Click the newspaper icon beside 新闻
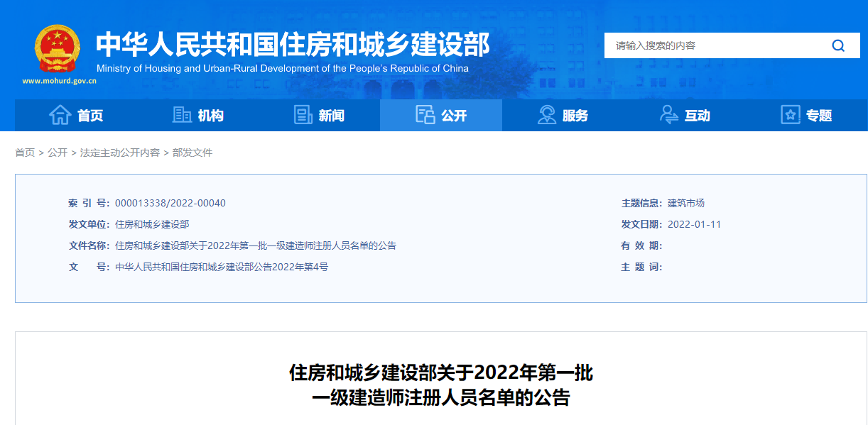Viewport: 868px width, 425px height. pyautogui.click(x=303, y=115)
